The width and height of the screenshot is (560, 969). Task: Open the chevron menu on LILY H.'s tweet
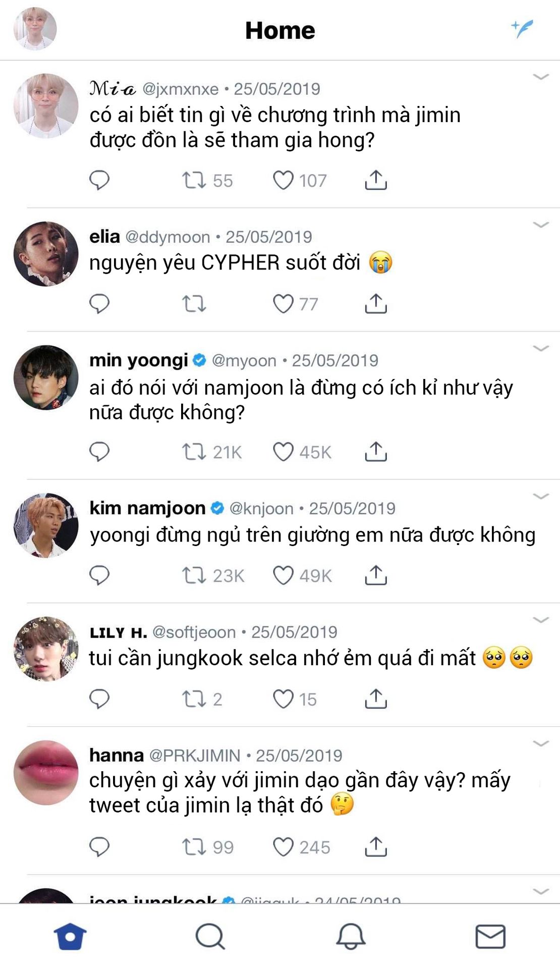[541, 620]
